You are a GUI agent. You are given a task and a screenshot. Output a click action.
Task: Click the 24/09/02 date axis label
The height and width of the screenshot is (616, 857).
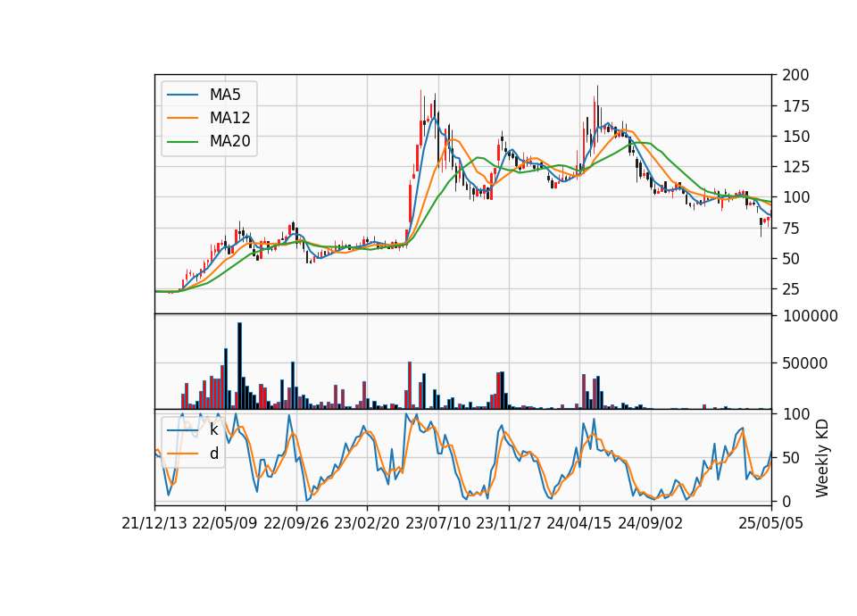(651, 523)
